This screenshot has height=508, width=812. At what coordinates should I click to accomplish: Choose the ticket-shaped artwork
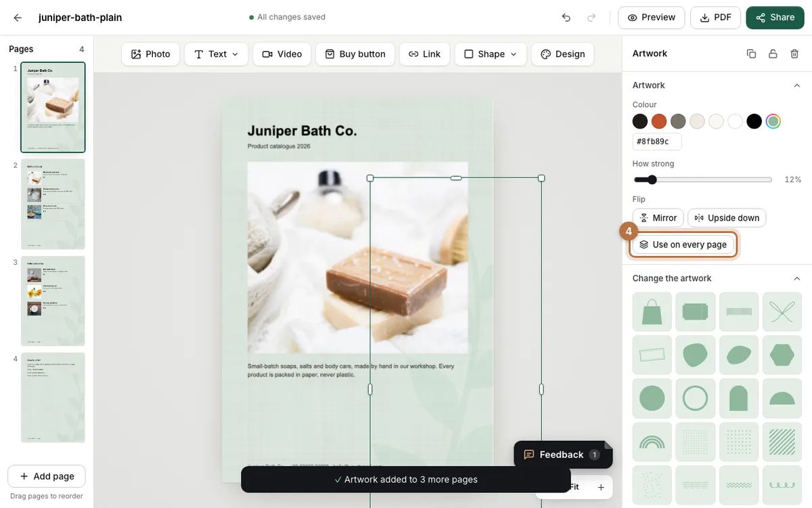pos(696,312)
